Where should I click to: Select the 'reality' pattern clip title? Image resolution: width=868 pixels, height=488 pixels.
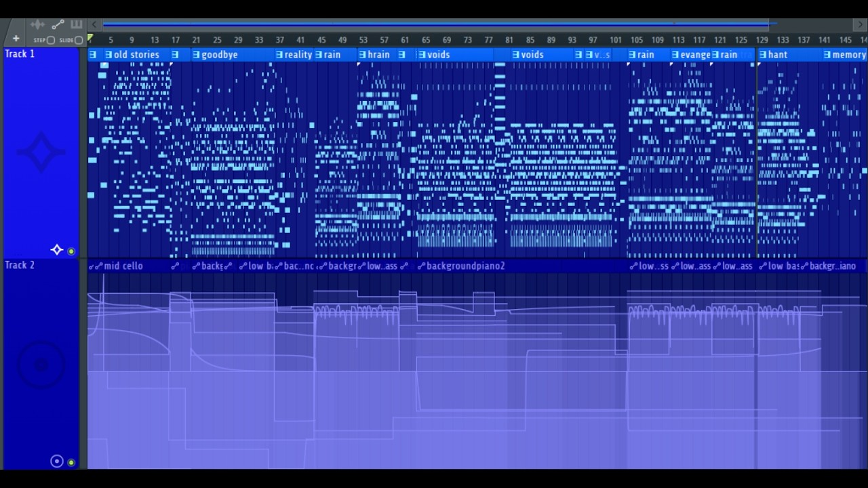click(x=298, y=55)
